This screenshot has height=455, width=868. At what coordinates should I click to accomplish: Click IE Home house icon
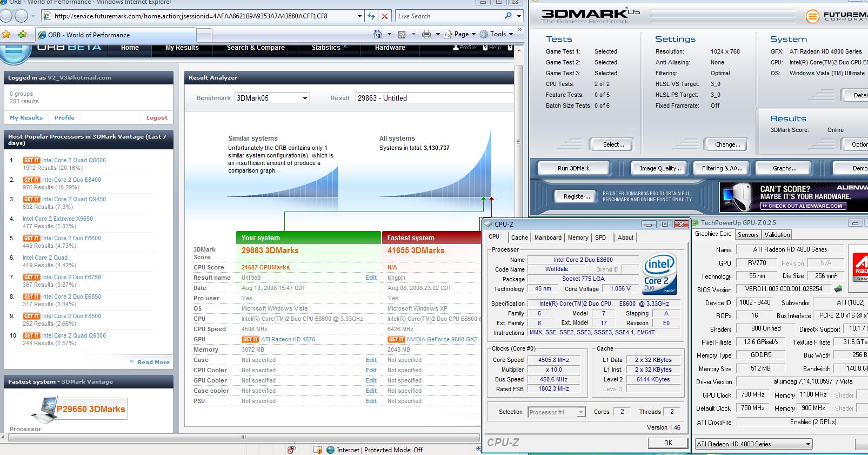(378, 34)
